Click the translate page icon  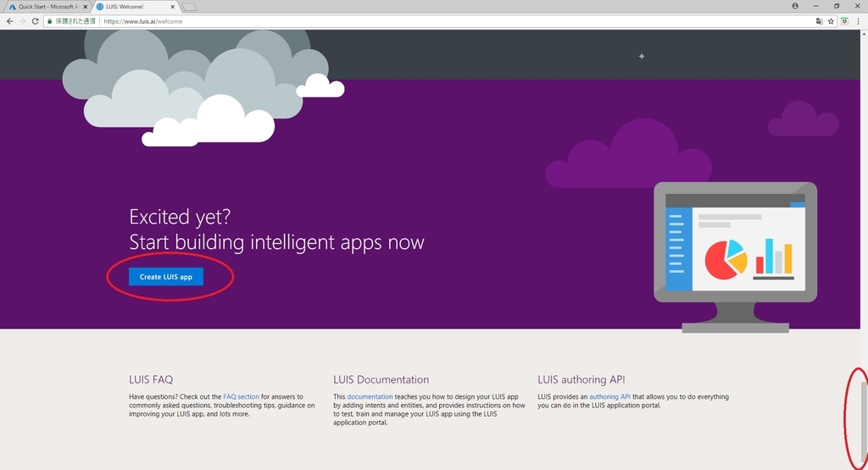tap(820, 21)
